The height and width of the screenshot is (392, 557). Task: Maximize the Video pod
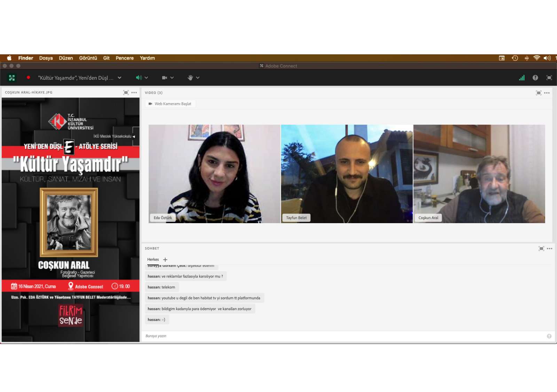pyautogui.click(x=539, y=93)
